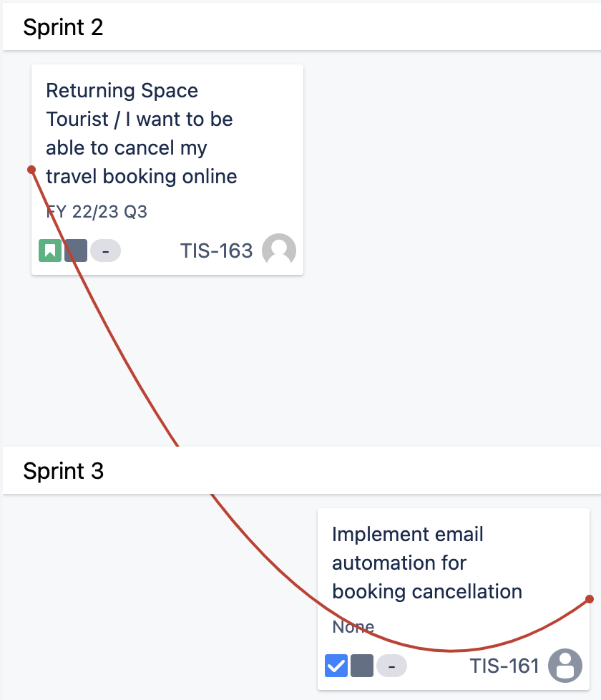
Task: Click the green story icon on TIS-163
Action: [x=50, y=251]
